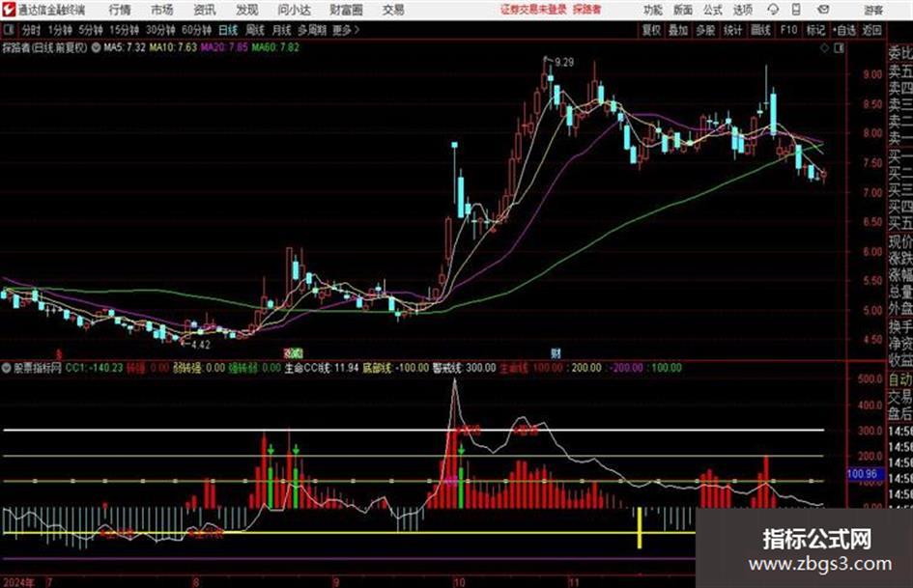913x588 pixels.
Task: Switch to 30分钟 period tab
Action: click(160, 30)
